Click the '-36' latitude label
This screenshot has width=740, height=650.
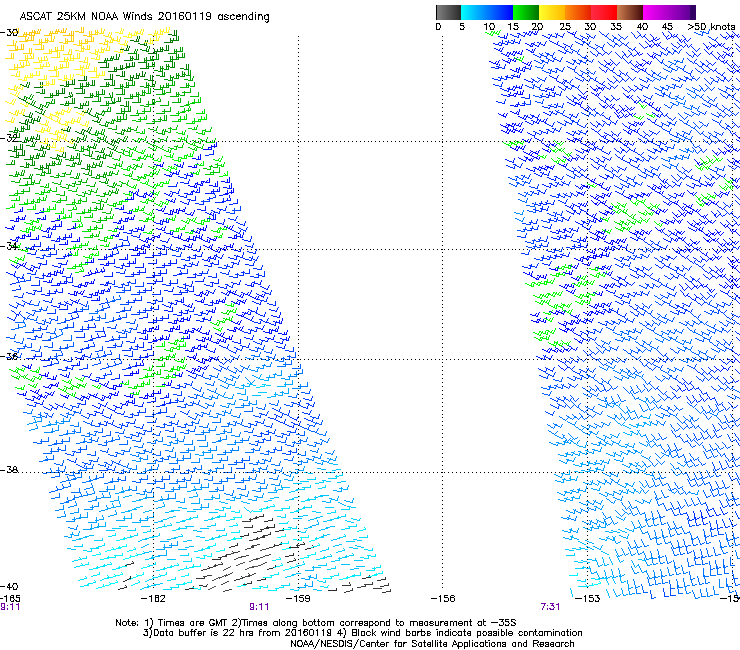pos(10,356)
